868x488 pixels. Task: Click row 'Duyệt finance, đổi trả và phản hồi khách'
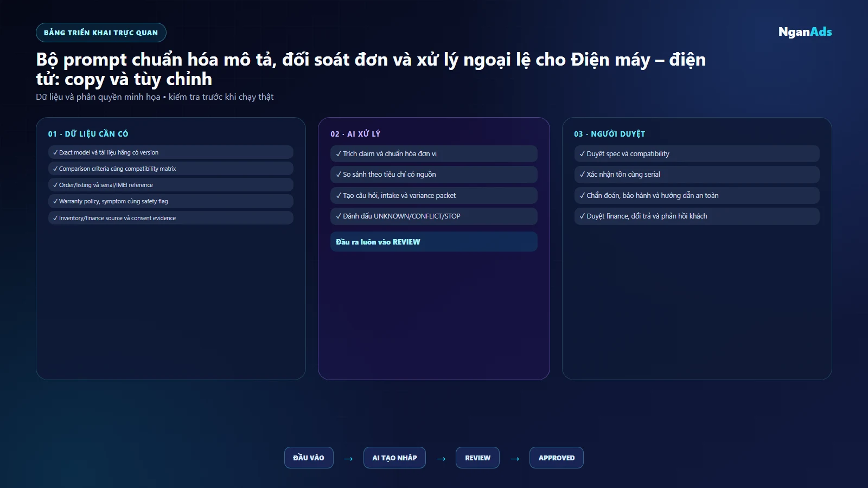click(697, 216)
